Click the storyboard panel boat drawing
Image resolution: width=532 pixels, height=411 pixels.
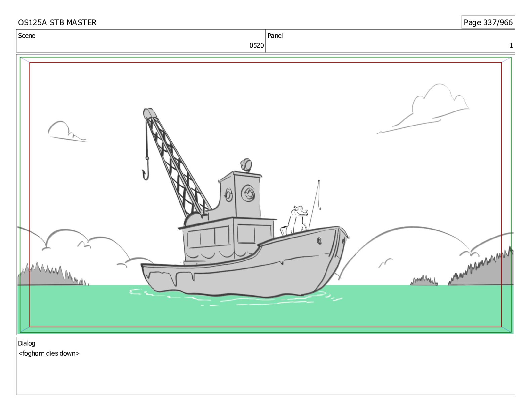(245, 203)
